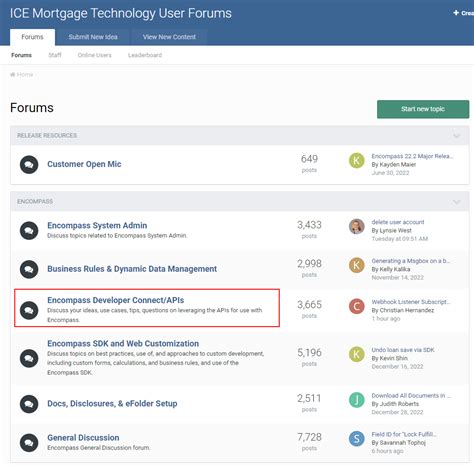Screen dimensions: 474x465
Task: Open Encompass SDK and Web Customization forum
Action: 123,343
